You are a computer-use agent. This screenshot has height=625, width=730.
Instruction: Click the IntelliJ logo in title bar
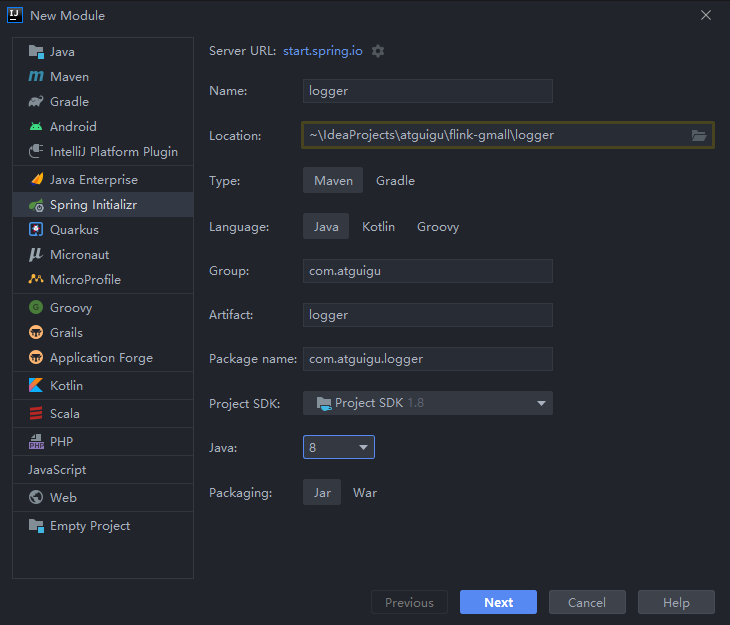(15, 15)
